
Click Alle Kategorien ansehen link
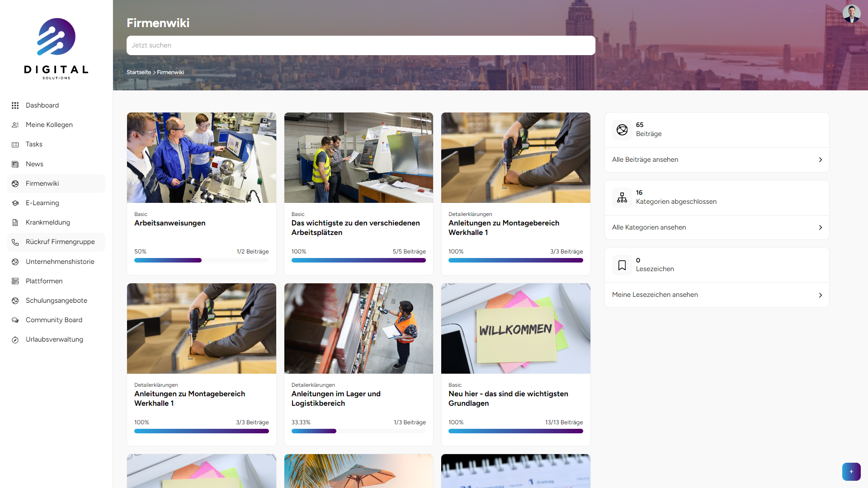(x=649, y=227)
